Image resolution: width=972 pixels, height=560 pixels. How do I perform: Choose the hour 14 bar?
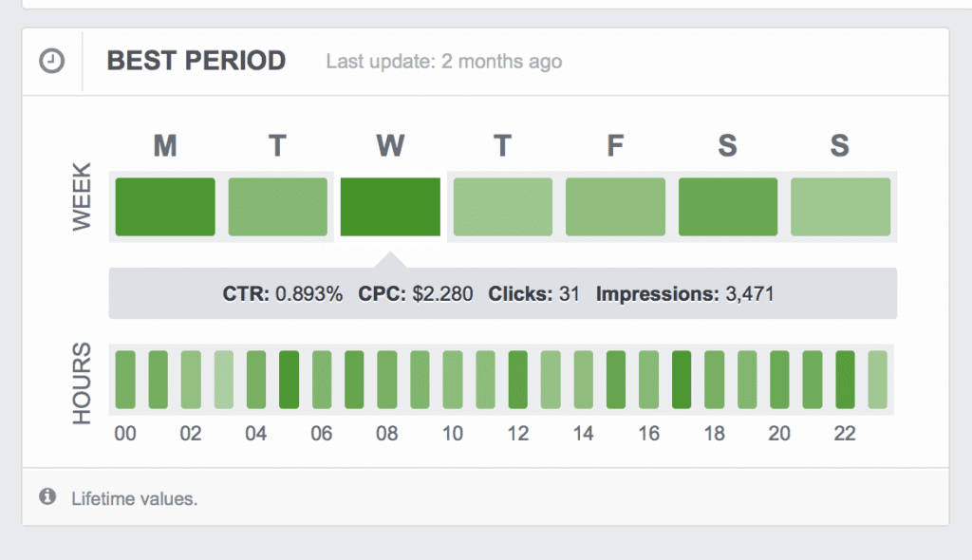click(583, 380)
